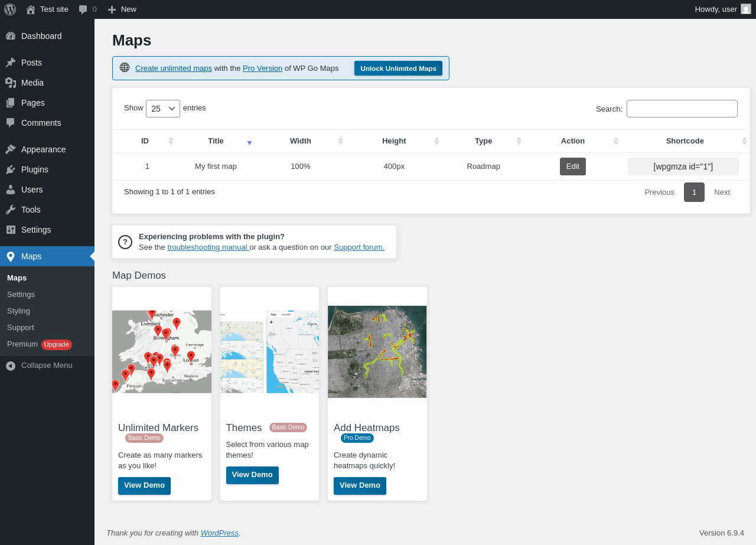Open the Media menu in sidebar
The width and height of the screenshot is (756, 545).
[x=32, y=83]
